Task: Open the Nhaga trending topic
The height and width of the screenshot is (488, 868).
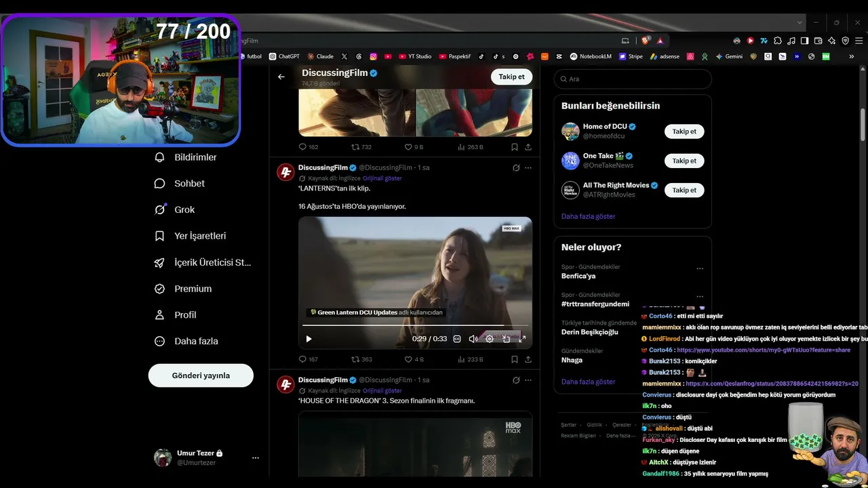Action: pyautogui.click(x=572, y=360)
